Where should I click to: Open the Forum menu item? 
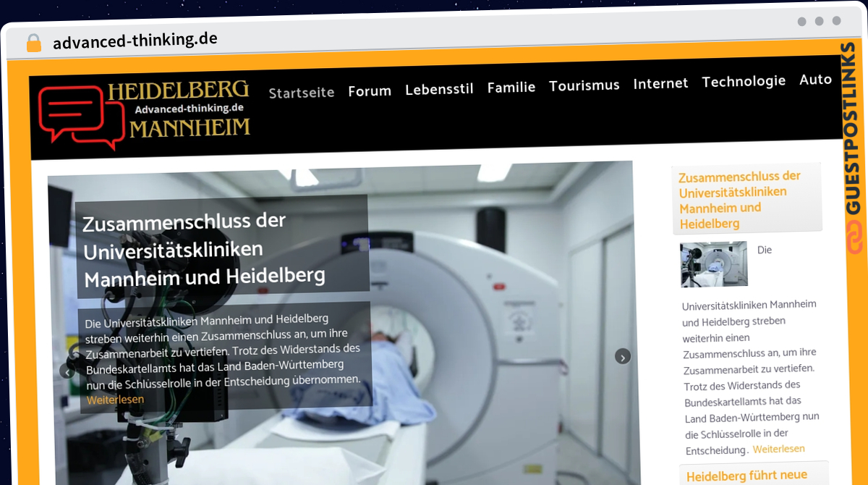pos(370,91)
